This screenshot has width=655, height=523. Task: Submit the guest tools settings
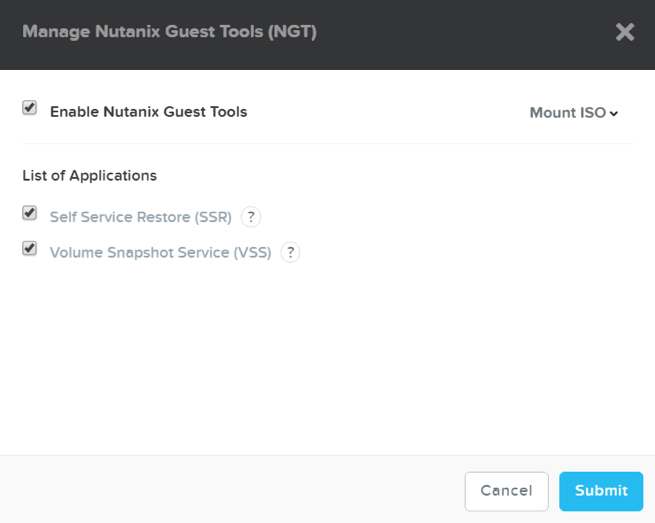(x=601, y=490)
